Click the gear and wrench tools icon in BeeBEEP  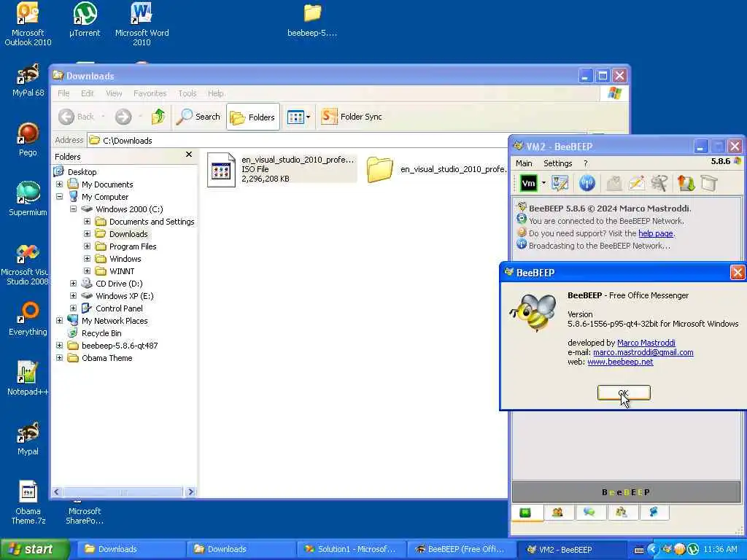point(659,183)
